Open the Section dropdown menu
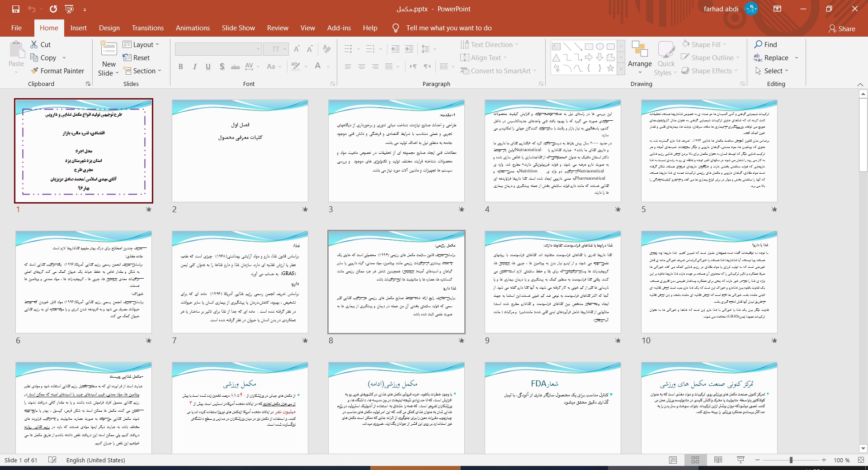This screenshot has height=470, width=868. click(142, 71)
